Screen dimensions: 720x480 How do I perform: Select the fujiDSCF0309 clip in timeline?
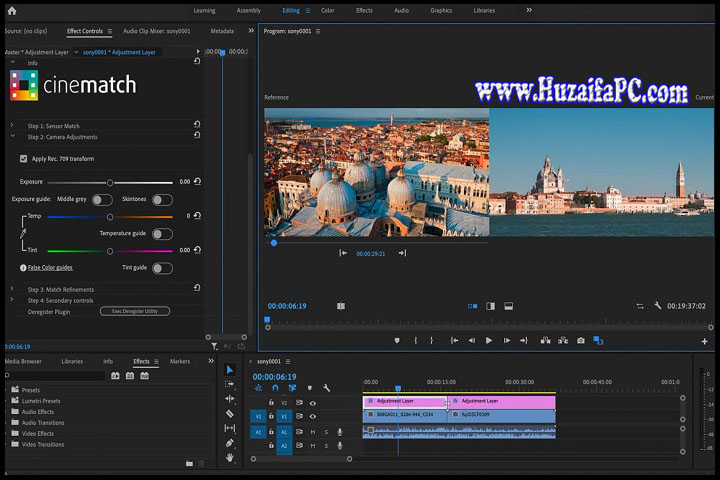point(502,415)
